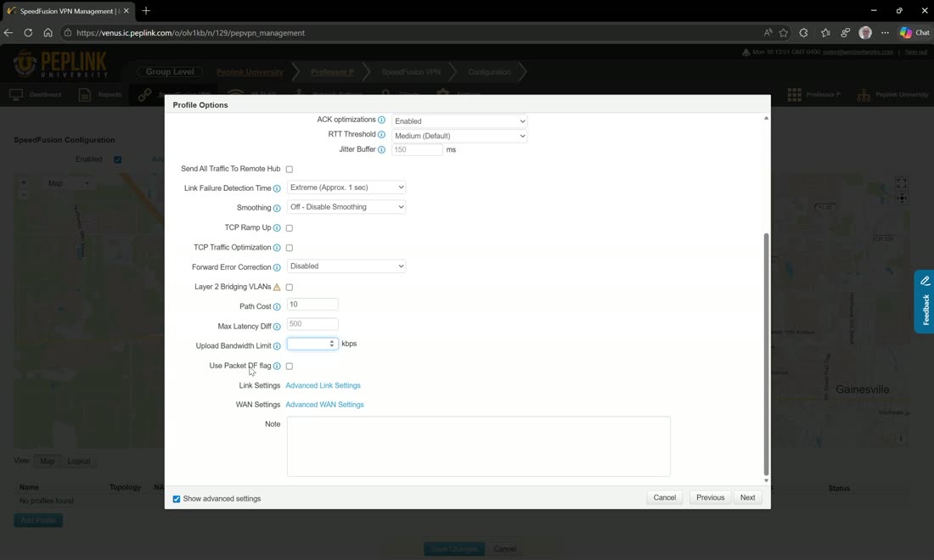Click the info icon beside Jitter Buffer

tap(381, 149)
